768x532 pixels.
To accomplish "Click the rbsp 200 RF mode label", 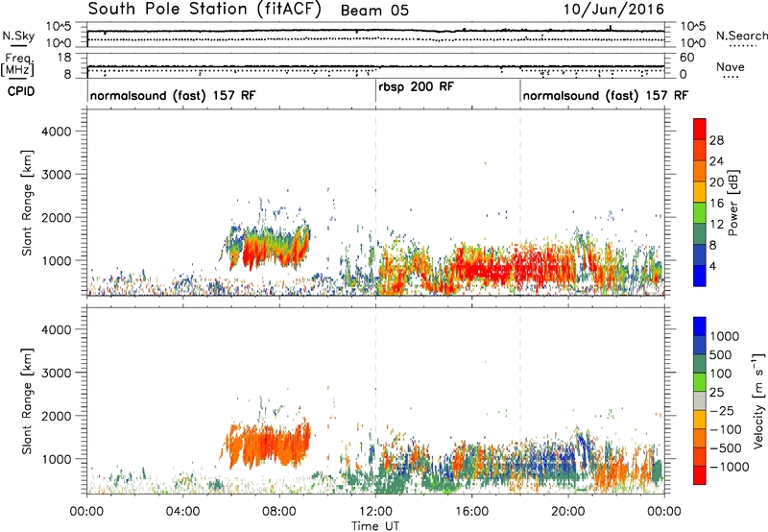I will [x=416, y=87].
